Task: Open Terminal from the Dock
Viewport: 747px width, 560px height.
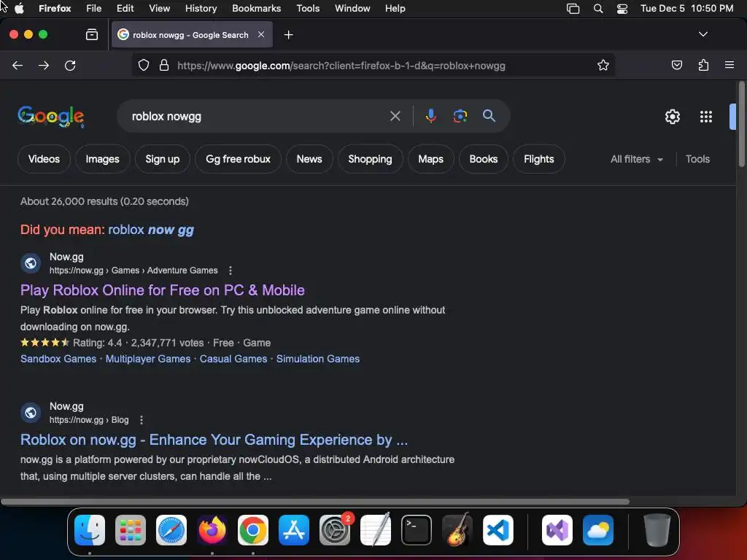Action: click(x=417, y=530)
